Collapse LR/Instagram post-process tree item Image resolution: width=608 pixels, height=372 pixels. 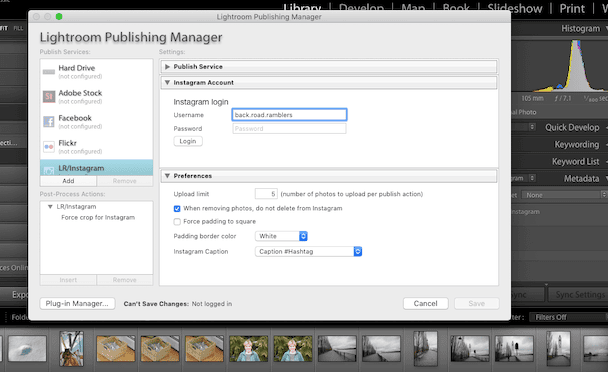pos(50,207)
